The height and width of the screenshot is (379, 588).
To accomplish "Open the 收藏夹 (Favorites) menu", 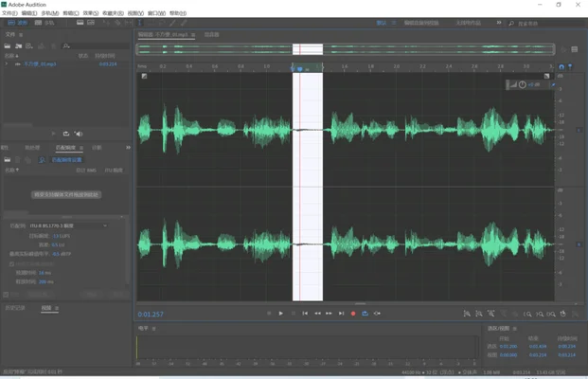I will 113,13.
